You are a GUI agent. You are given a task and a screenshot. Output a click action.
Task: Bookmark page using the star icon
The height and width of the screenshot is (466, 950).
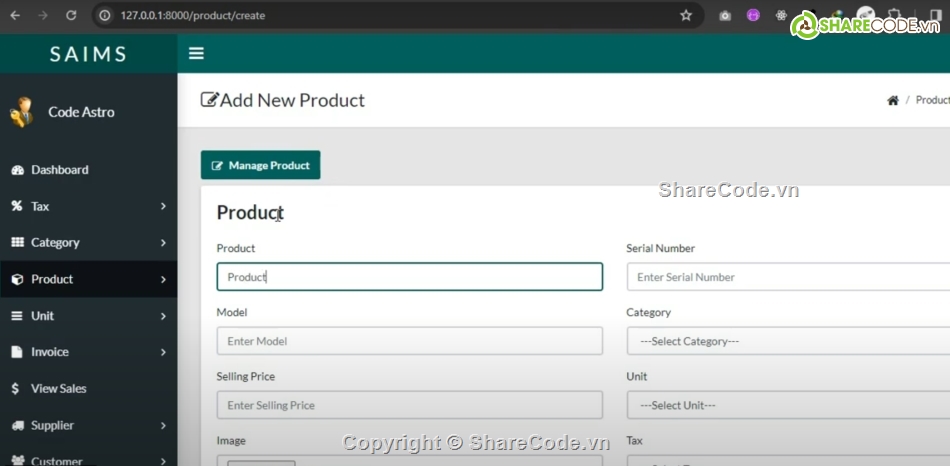pos(686,16)
